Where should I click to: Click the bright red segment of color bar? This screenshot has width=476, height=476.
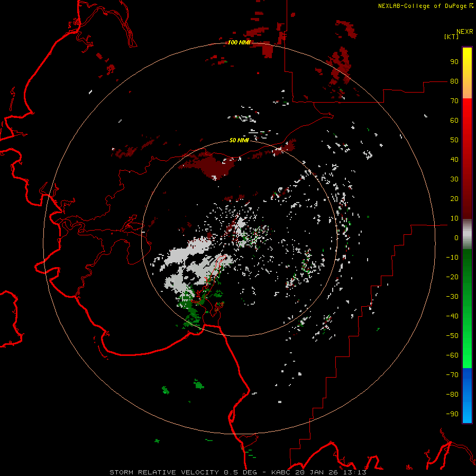[467, 159]
